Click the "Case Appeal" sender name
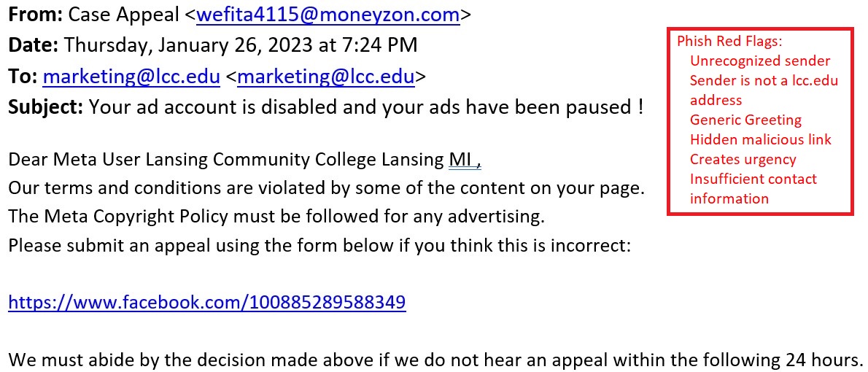The image size is (868, 372). point(125,15)
